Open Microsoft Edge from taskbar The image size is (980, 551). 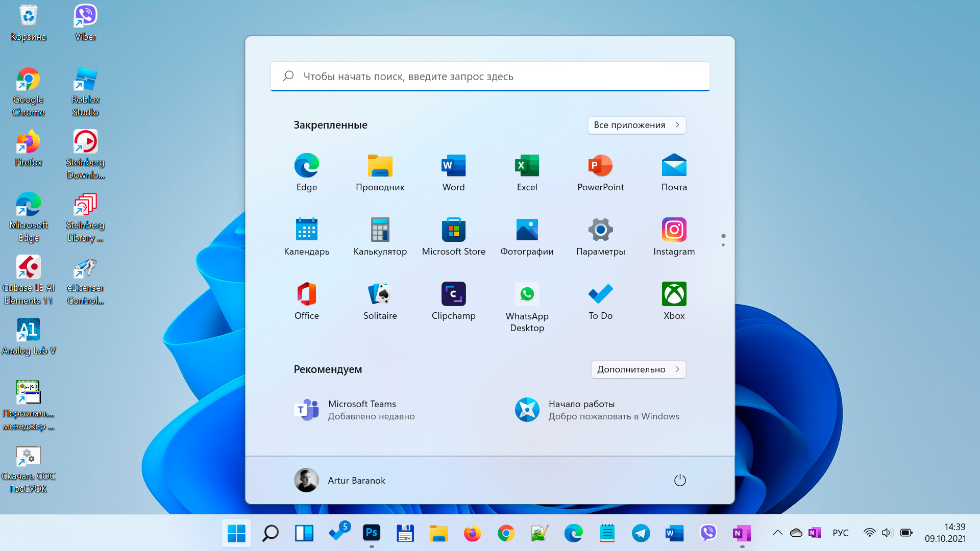point(573,533)
